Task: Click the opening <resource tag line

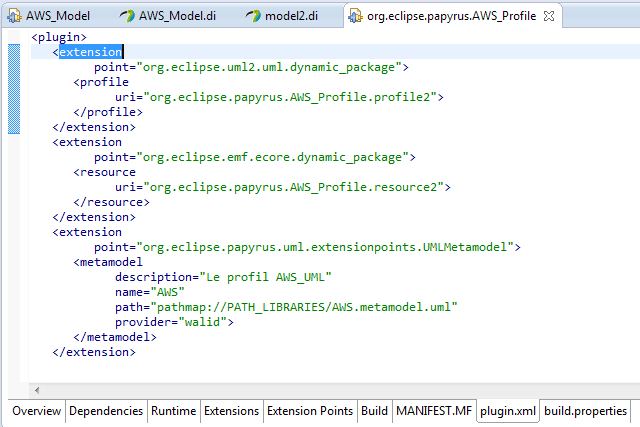Action: point(104,172)
